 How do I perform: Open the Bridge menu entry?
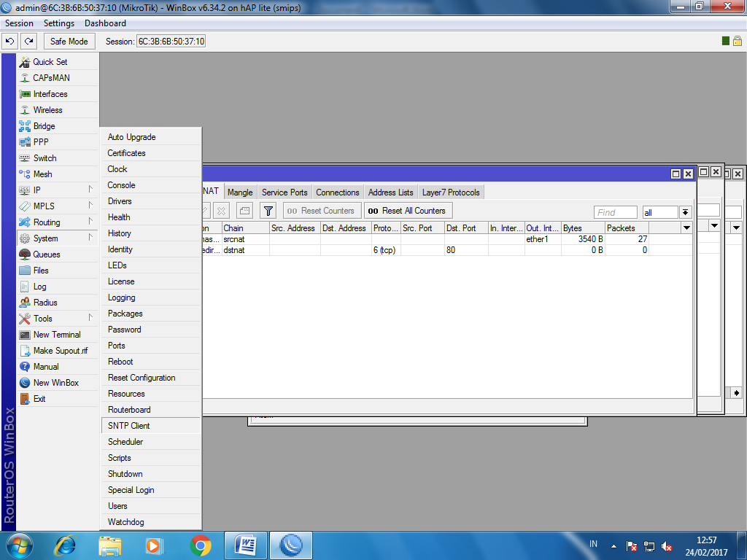(58, 126)
